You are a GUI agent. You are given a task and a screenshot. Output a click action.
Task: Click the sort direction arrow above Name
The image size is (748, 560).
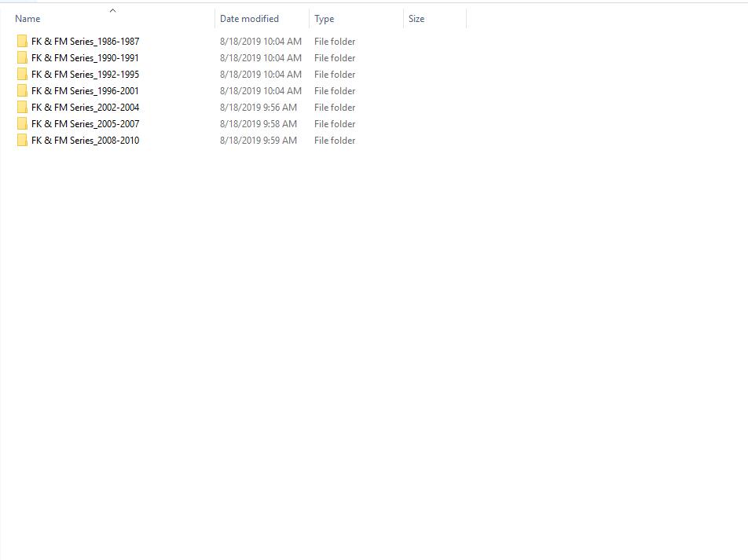[x=112, y=10]
